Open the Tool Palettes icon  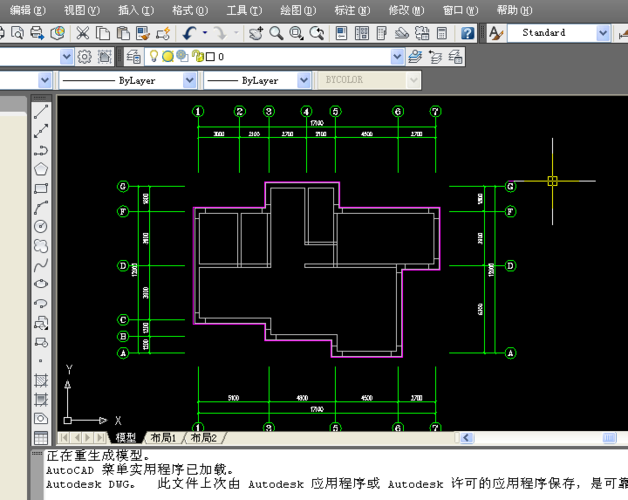382,33
